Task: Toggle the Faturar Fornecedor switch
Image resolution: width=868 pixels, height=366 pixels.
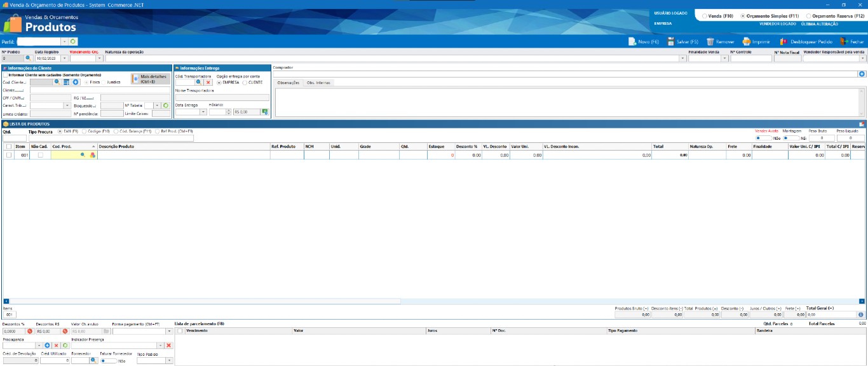Action: tap(109, 360)
